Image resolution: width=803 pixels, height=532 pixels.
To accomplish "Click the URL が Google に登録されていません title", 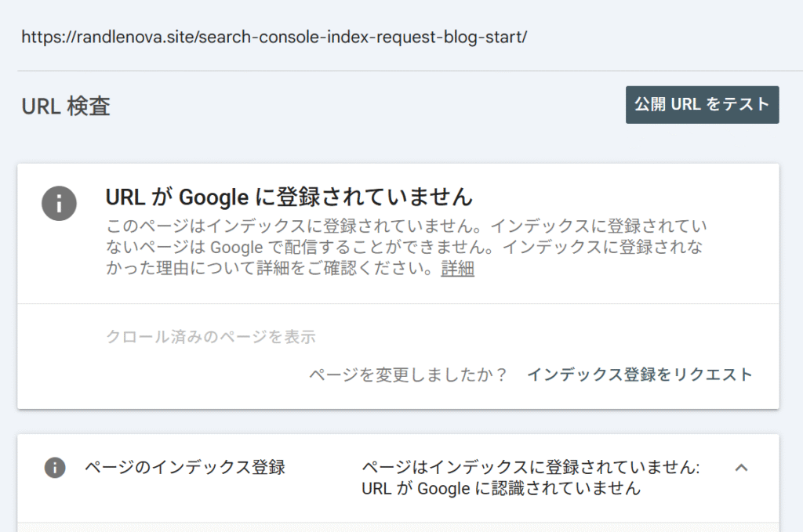I will click(x=289, y=196).
